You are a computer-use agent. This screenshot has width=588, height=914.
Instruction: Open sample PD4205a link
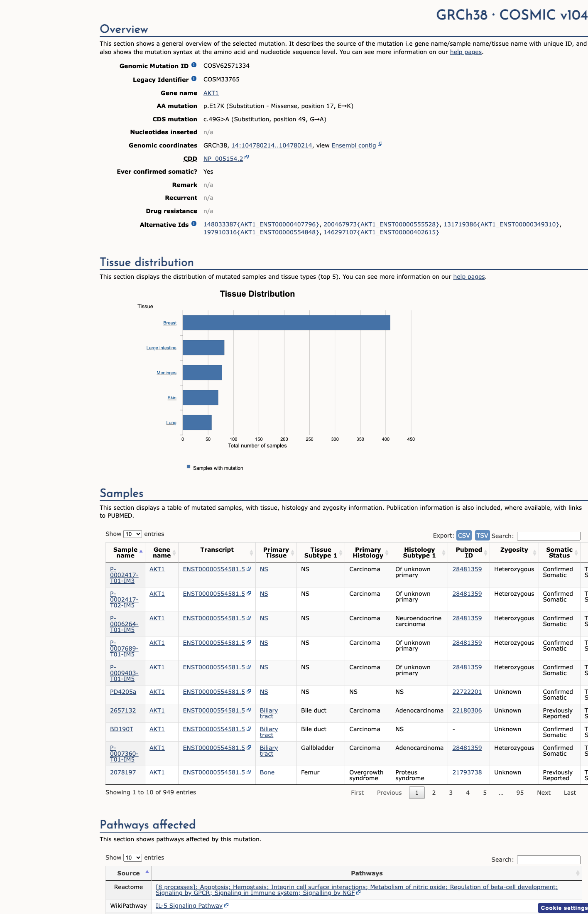[x=123, y=692]
